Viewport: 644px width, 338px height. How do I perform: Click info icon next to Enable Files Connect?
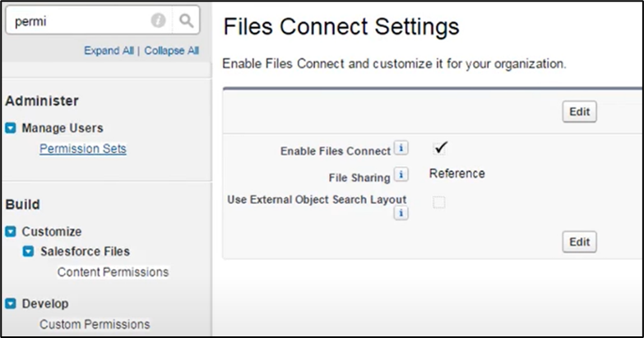tap(401, 149)
